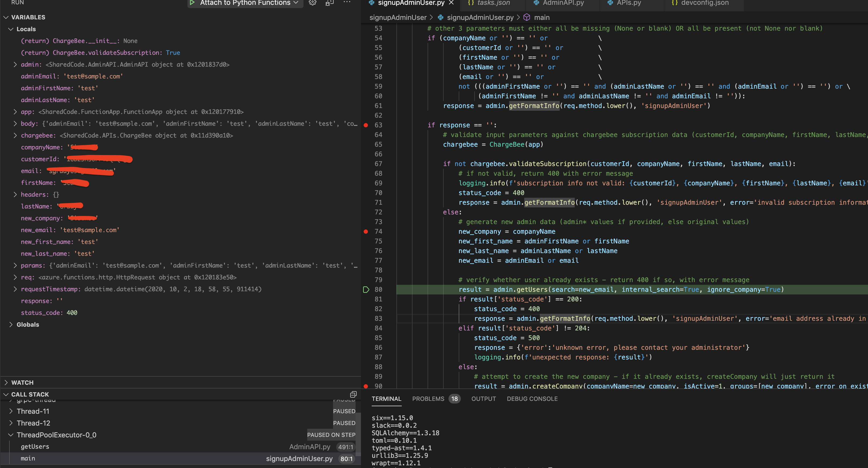Click the main symbol icon in the breadcrumb bar

pos(527,17)
